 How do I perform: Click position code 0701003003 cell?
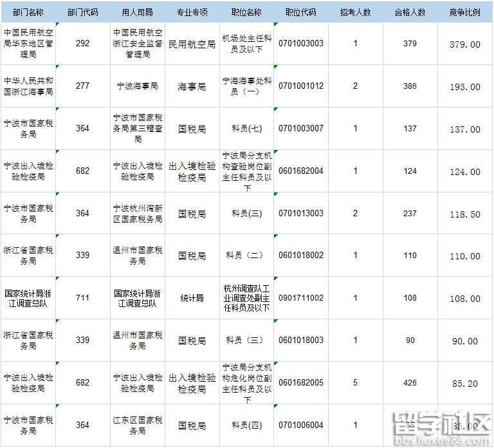tap(301, 44)
